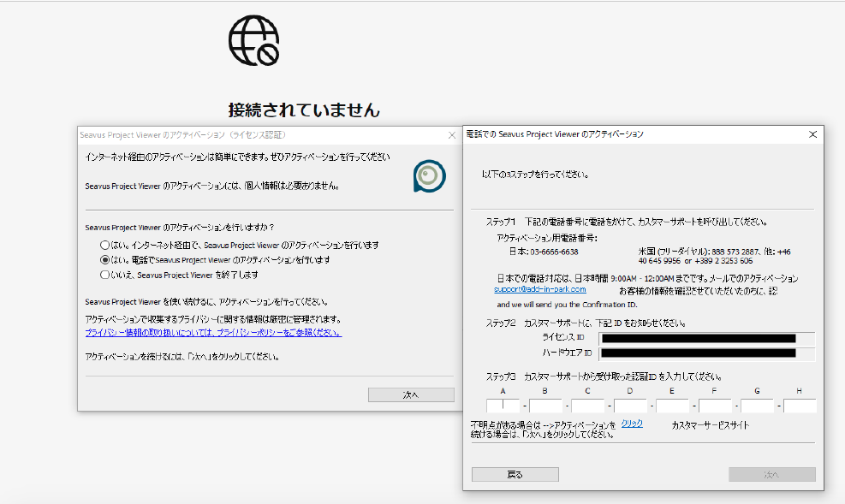The image size is (845, 504).
Task: Click the Seavus Project Viewer logo icon
Action: [x=430, y=175]
